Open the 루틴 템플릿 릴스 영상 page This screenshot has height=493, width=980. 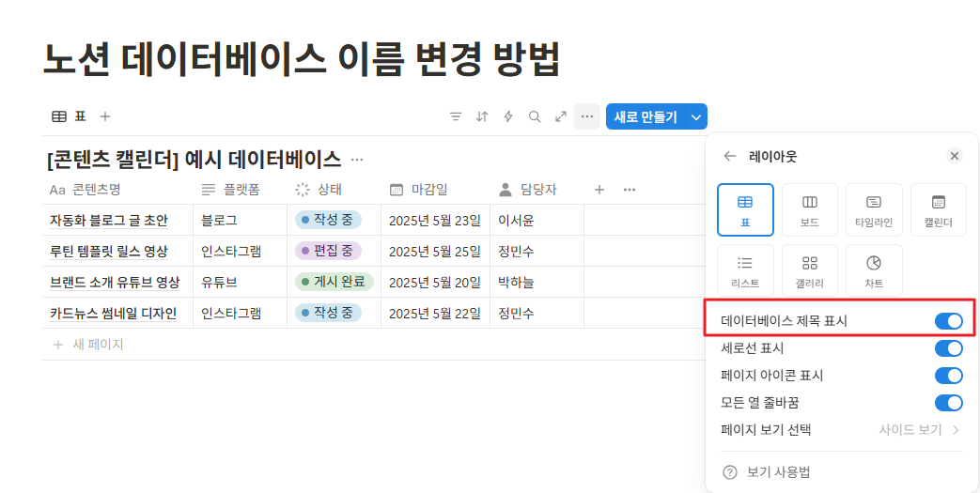pyautogui.click(x=109, y=252)
